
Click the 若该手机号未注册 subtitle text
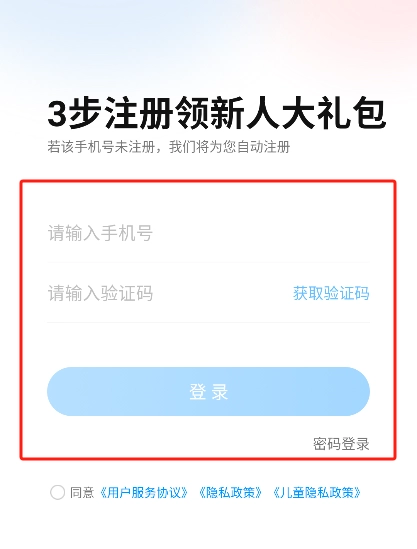coord(169,147)
